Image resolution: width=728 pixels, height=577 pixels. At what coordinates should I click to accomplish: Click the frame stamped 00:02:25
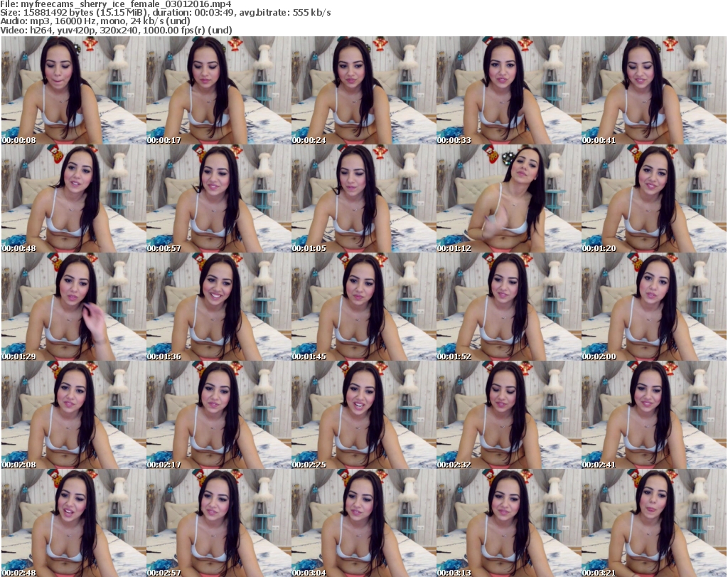363,415
